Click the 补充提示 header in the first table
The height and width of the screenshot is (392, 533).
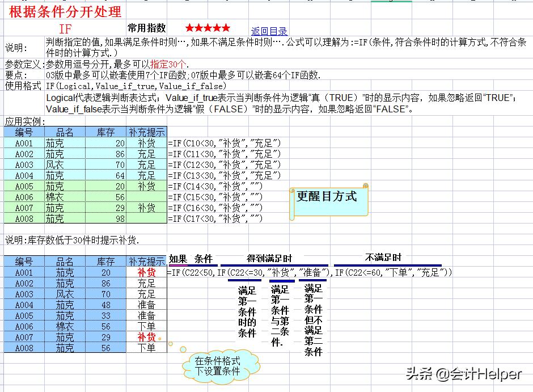[146, 133]
